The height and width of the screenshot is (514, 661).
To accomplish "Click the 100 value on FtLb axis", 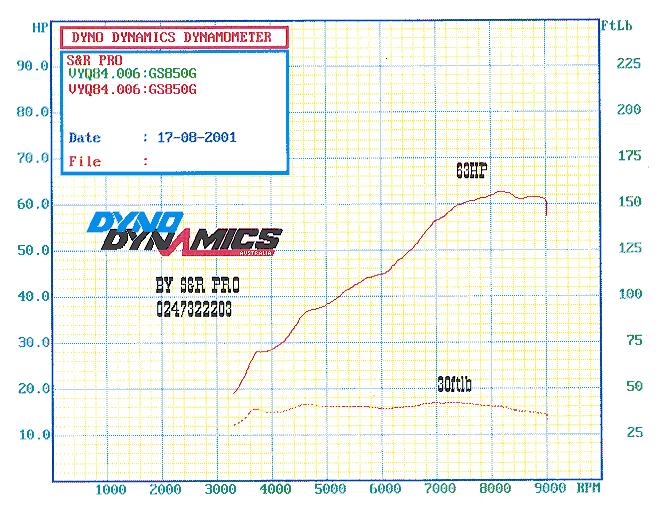I will pyautogui.click(x=628, y=294).
